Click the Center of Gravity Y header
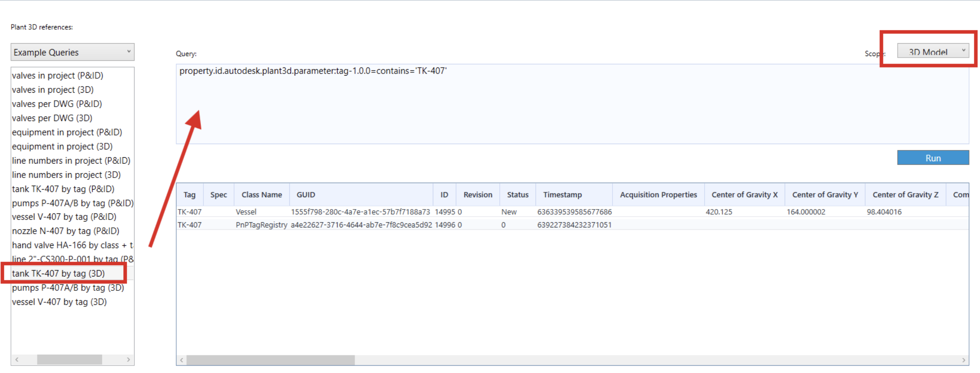This screenshot has width=980, height=373. pyautogui.click(x=825, y=195)
